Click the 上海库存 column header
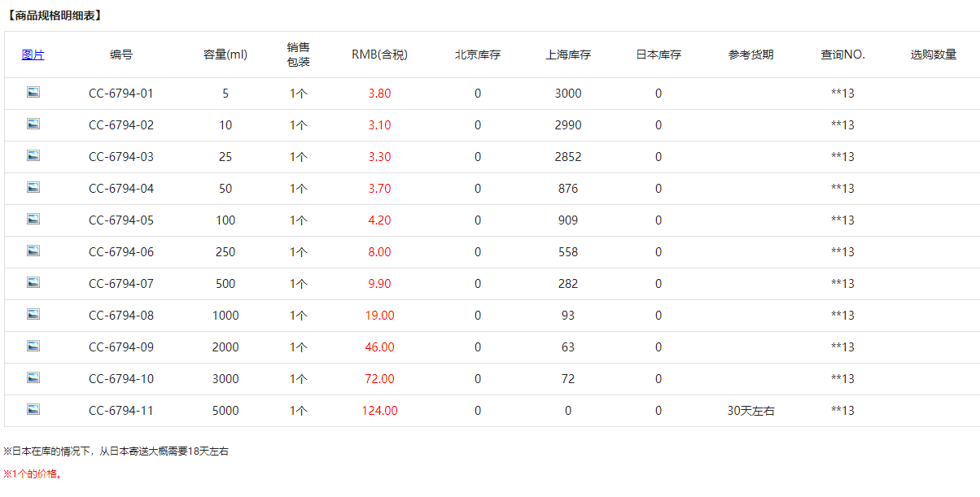 (568, 55)
